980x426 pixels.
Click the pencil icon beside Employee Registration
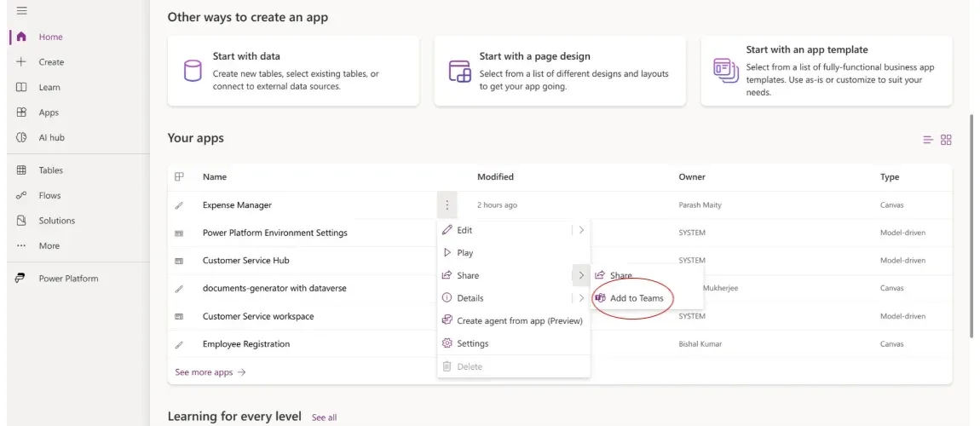pyautogui.click(x=179, y=344)
